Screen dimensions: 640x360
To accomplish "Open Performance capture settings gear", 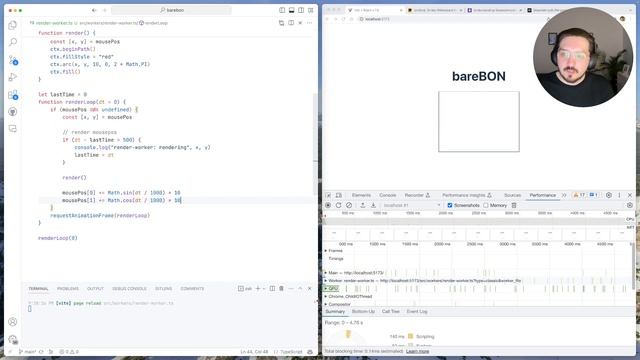I will 630,205.
